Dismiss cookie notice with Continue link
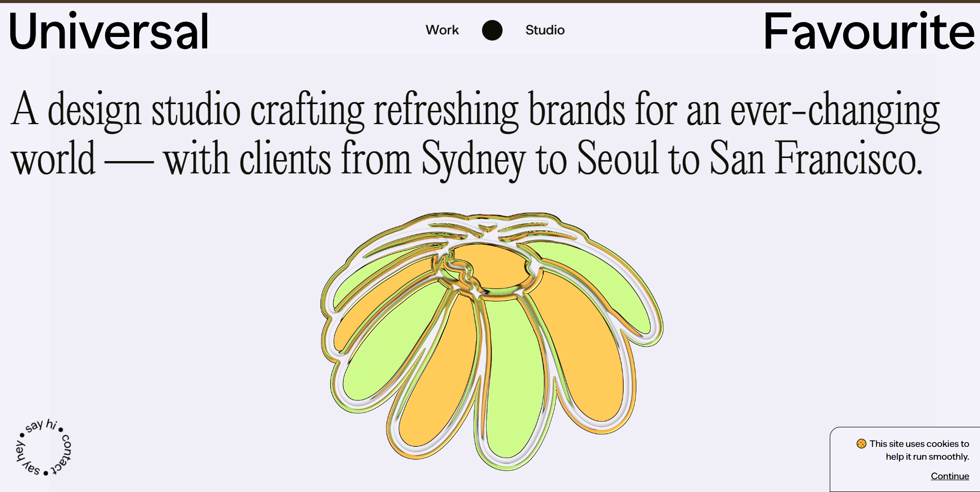 [949, 476]
